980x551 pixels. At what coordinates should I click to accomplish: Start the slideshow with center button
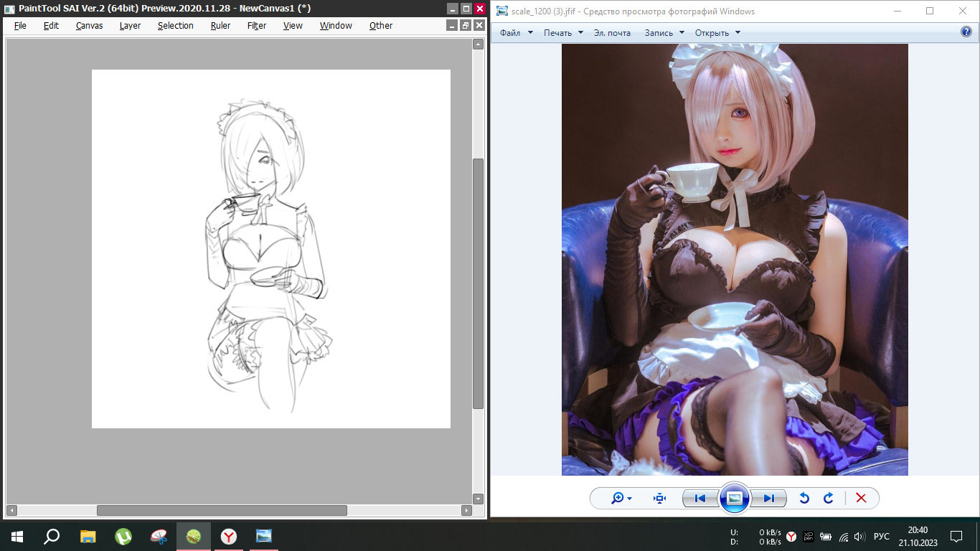[x=734, y=498]
